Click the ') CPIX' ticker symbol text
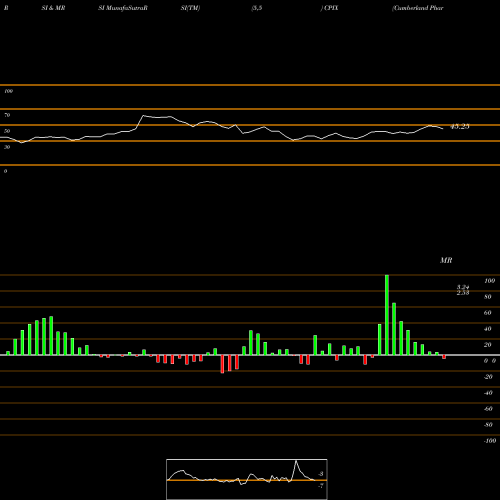Image resolution: width=500 pixels, height=500 pixels. tap(329, 8)
